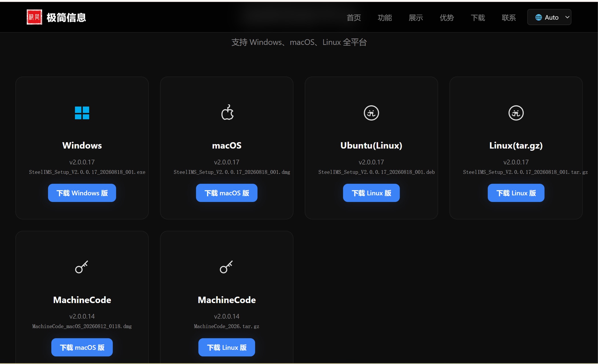Click the MachineCode title above the .dmg file
The height and width of the screenshot is (364, 598).
82,300
